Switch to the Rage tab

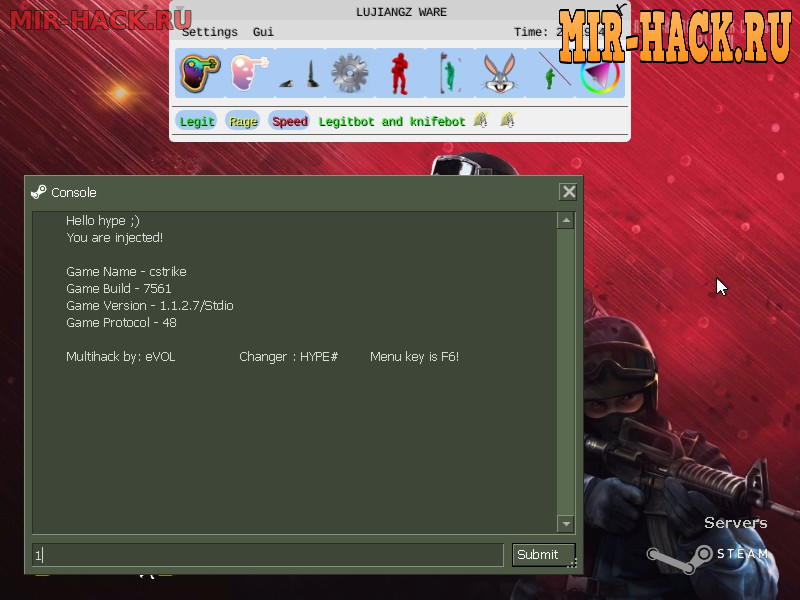(x=243, y=122)
